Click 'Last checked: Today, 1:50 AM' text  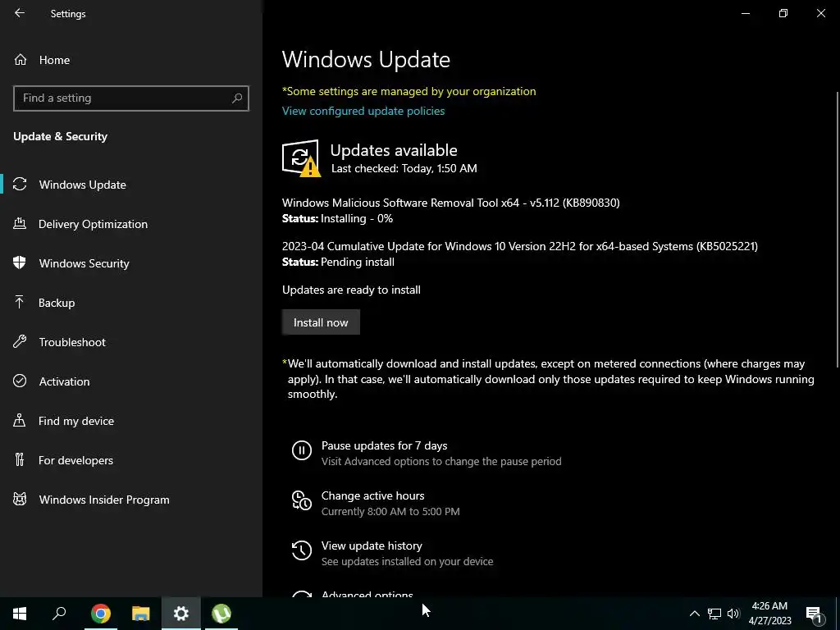tap(404, 168)
